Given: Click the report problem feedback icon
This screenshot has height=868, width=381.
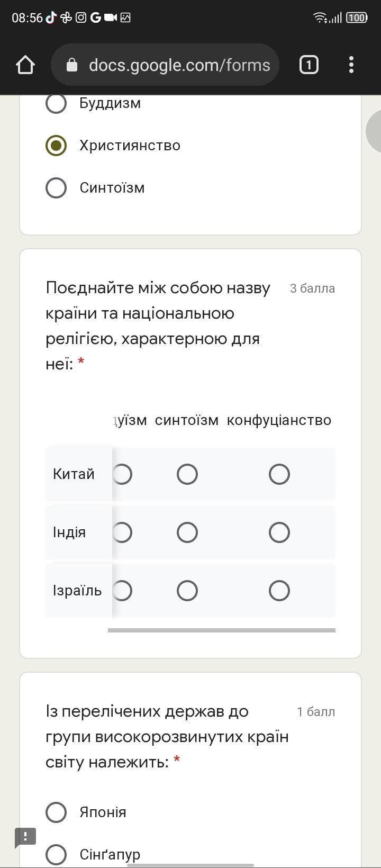Looking at the screenshot, I should (25, 837).
